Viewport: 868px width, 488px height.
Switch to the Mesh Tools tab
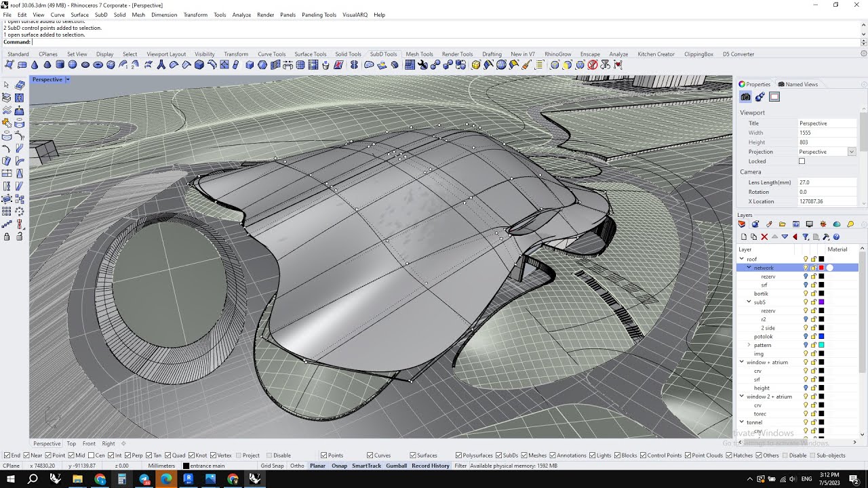(419, 54)
